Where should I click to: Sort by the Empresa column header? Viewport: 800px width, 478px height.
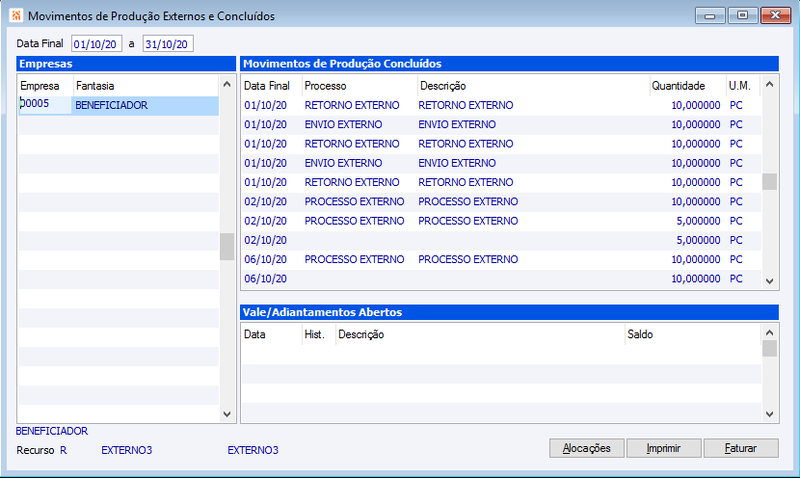click(x=45, y=86)
